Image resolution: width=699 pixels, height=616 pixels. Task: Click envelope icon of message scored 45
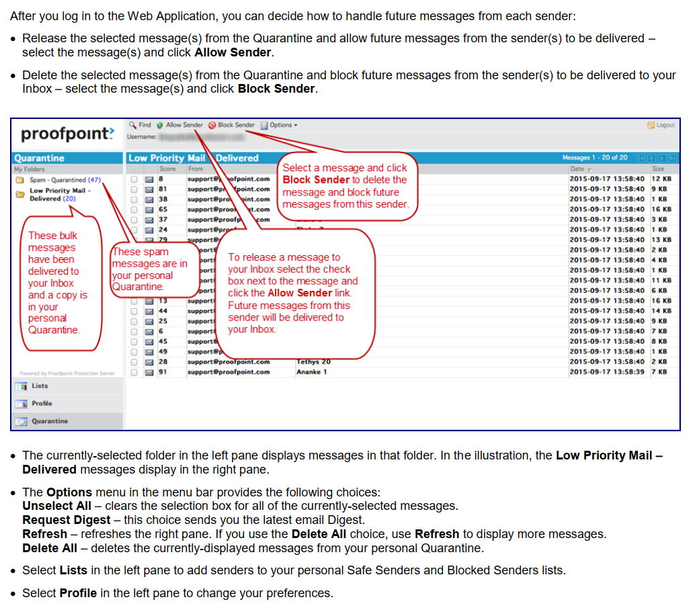click(x=149, y=342)
